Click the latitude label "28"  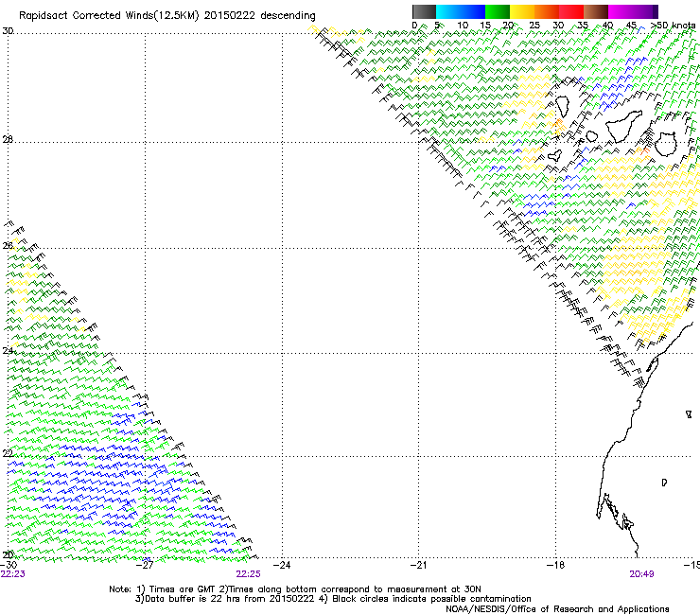8,139
